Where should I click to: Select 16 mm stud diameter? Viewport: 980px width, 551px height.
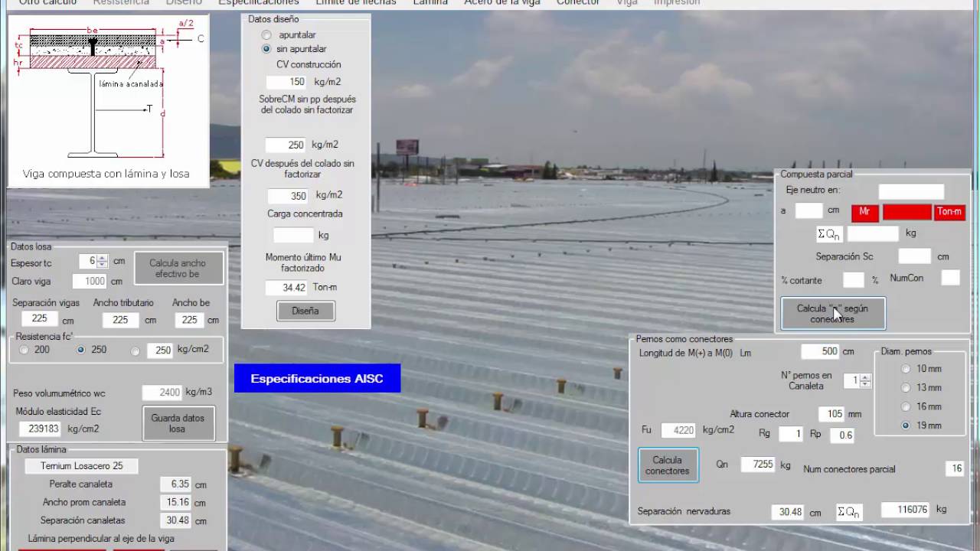(906, 406)
